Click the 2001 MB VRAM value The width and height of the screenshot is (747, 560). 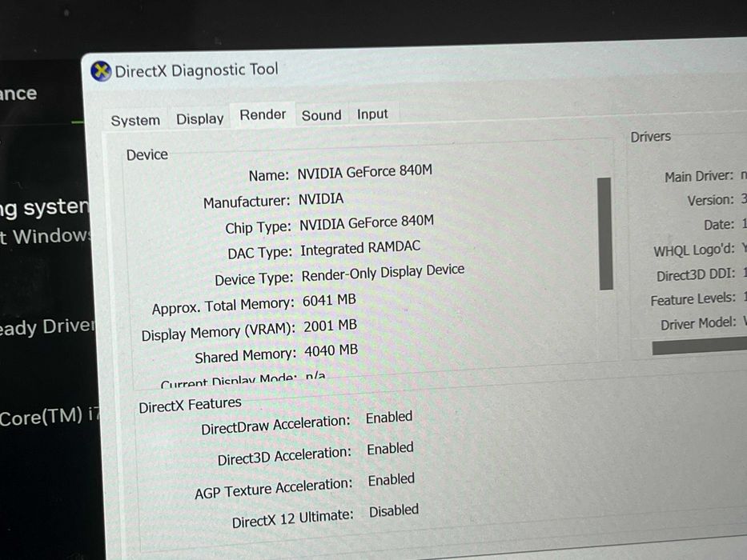[330, 326]
